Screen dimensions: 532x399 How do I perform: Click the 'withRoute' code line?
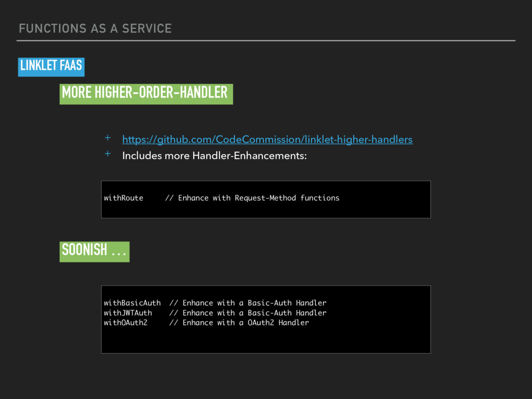(221, 198)
